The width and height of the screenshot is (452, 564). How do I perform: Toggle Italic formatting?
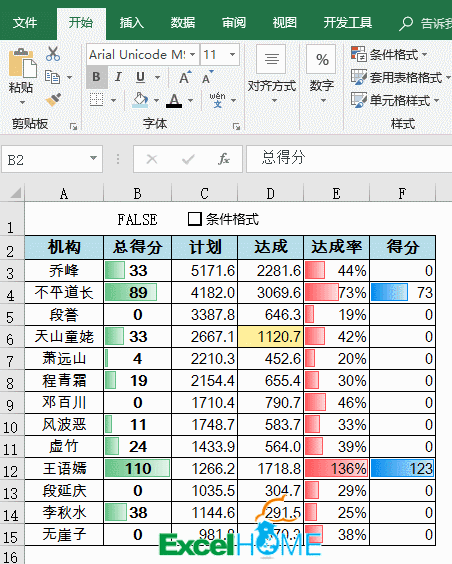click(118, 77)
